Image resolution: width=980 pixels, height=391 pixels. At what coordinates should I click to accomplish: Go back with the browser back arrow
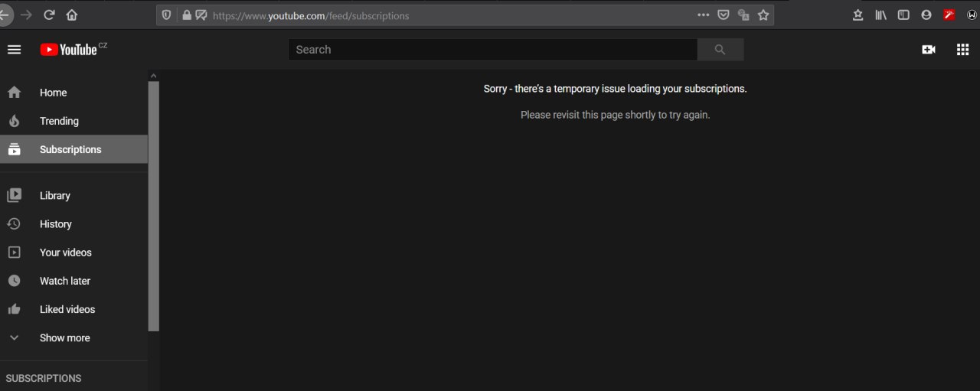(x=4, y=15)
